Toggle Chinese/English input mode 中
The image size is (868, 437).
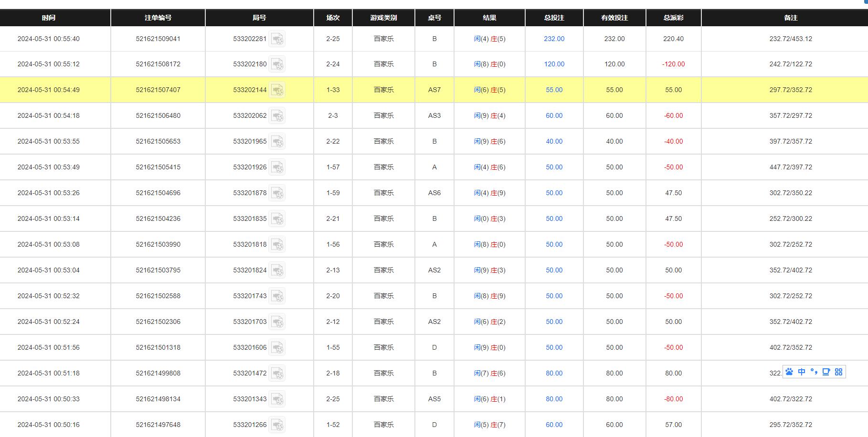pos(802,372)
